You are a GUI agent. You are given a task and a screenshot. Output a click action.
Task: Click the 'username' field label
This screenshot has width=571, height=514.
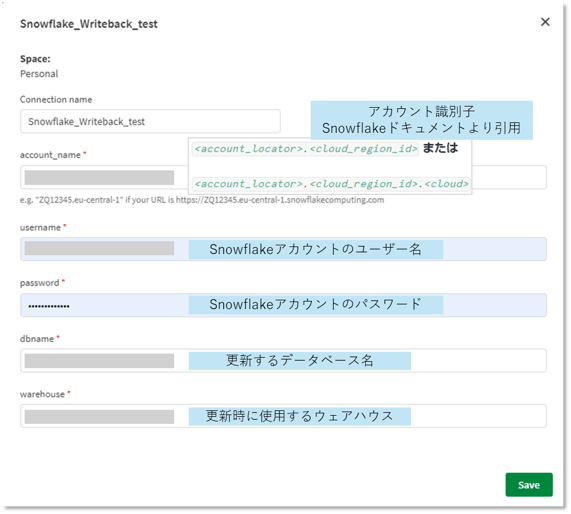pyautogui.click(x=40, y=228)
